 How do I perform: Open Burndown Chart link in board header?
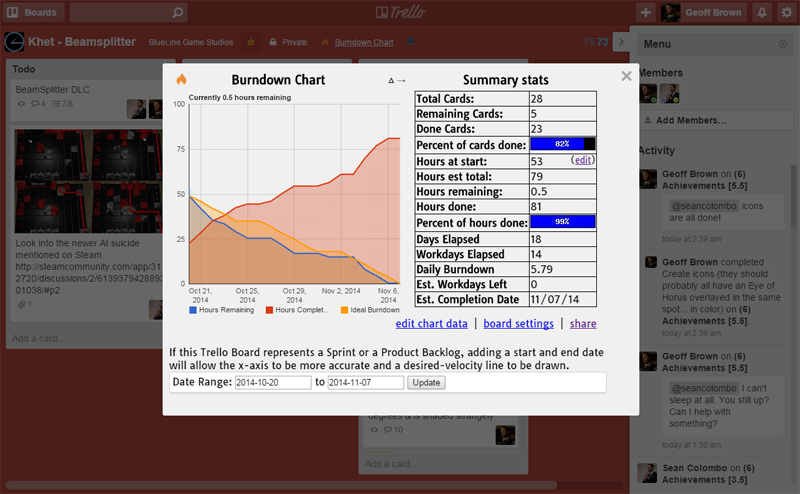click(x=363, y=43)
